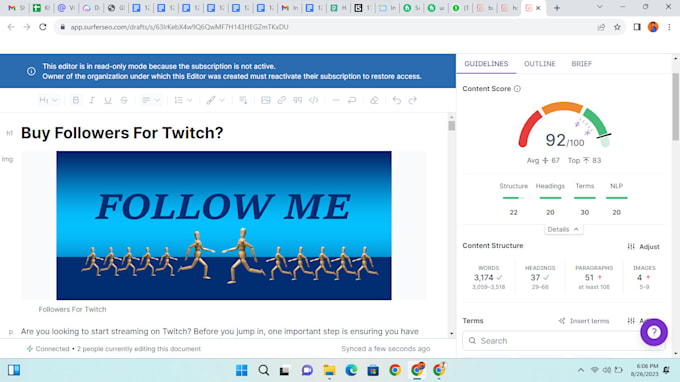Image resolution: width=680 pixels, height=382 pixels.
Task: Switch to the first Gmail browser tab
Action: pyautogui.click(x=16, y=8)
